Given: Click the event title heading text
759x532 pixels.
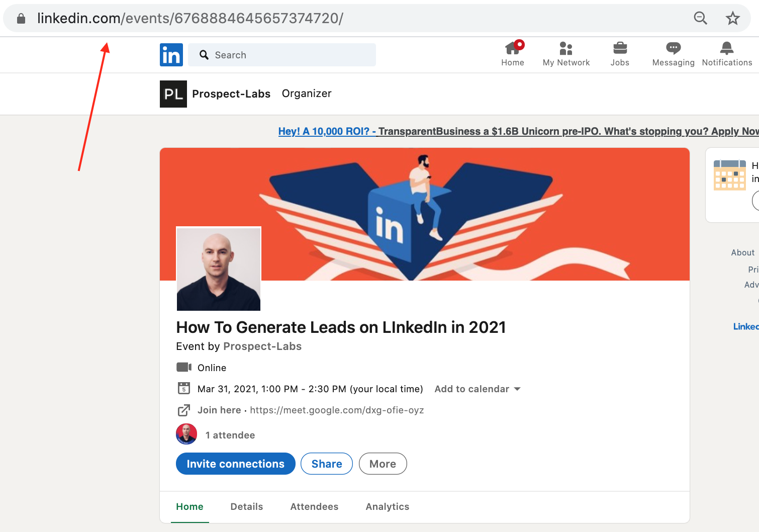Looking at the screenshot, I should coord(341,327).
